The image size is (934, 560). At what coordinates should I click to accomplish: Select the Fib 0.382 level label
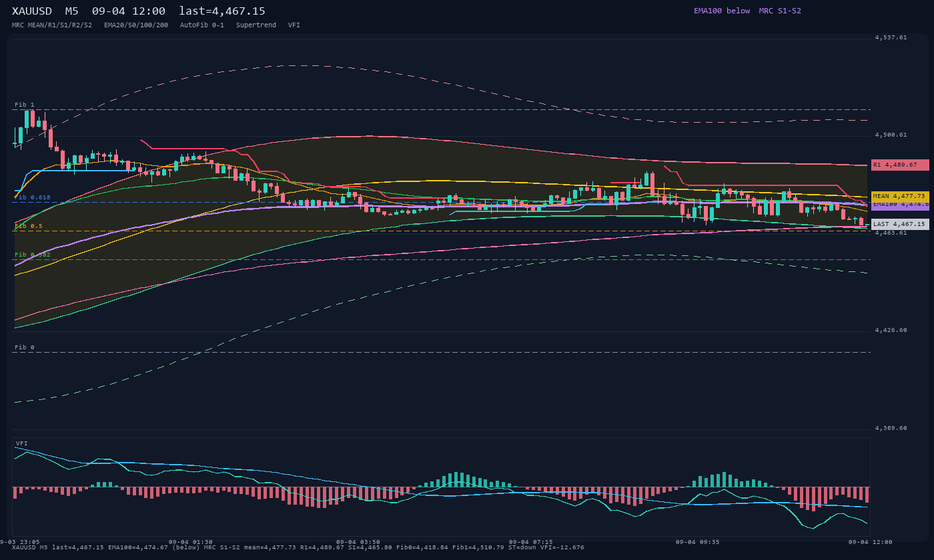[33, 255]
